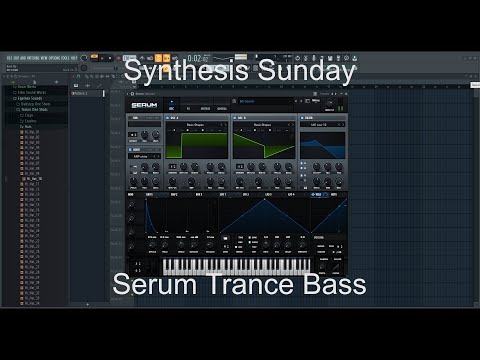
Task: Arm the FL Studio record button
Action: coord(118,58)
